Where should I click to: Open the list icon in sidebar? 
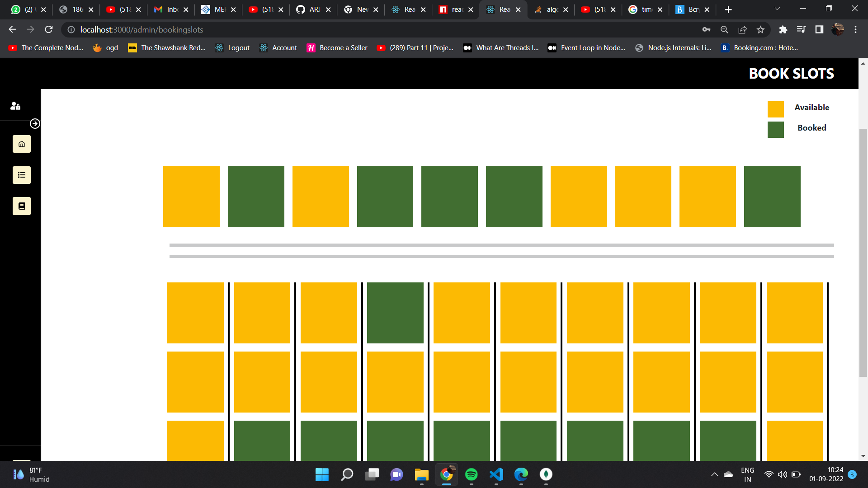tap(21, 175)
